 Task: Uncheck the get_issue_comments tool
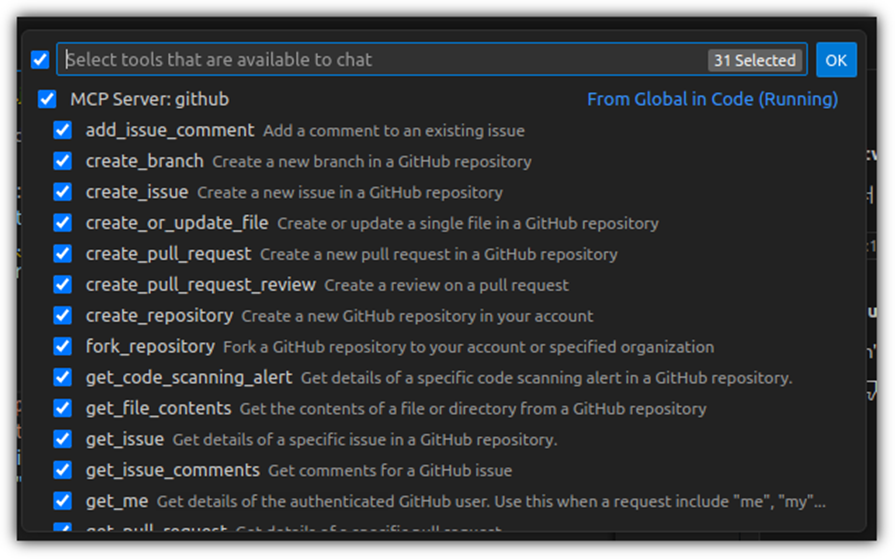[62, 469]
